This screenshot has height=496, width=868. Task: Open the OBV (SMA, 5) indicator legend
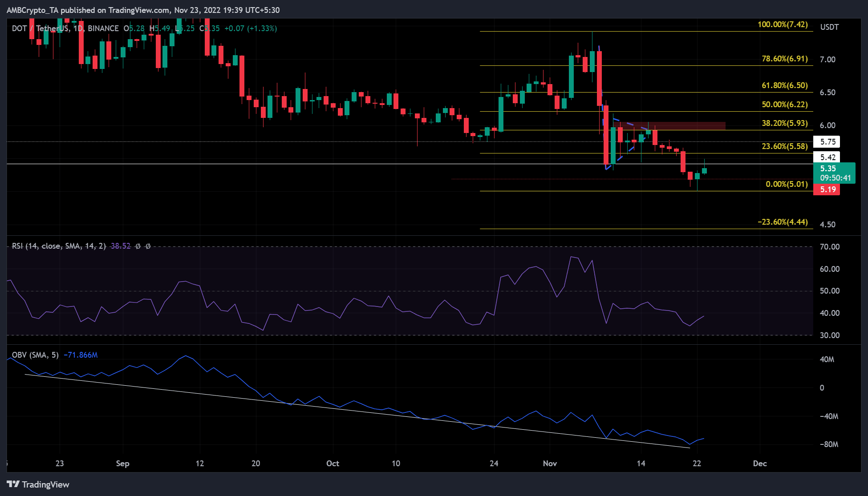[x=35, y=355]
